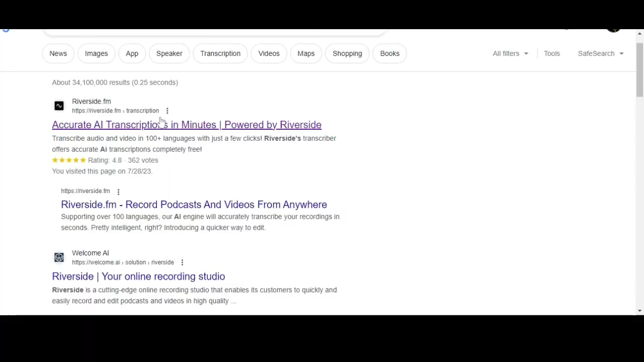The image size is (644, 362).
Task: Switch to Books results
Action: point(390,53)
